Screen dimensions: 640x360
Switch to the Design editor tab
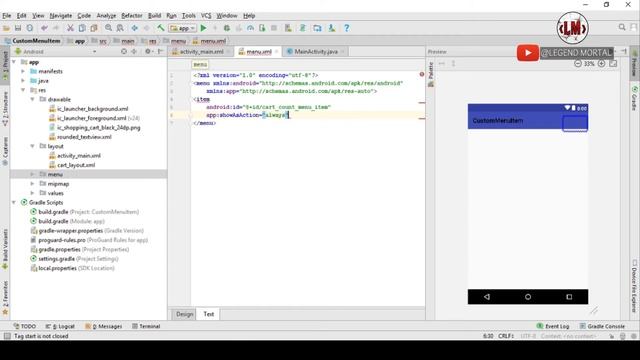[184, 314]
